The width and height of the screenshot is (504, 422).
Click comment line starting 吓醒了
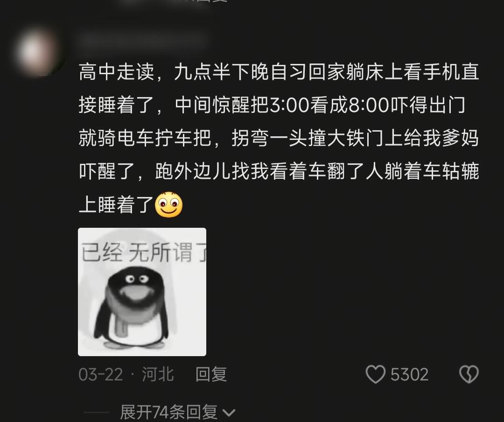(x=279, y=171)
